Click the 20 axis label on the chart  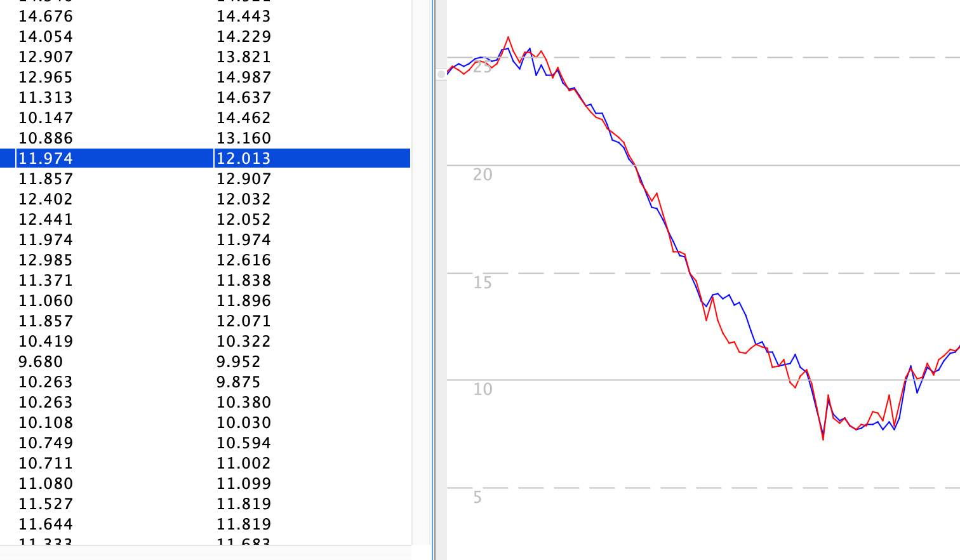[483, 175]
